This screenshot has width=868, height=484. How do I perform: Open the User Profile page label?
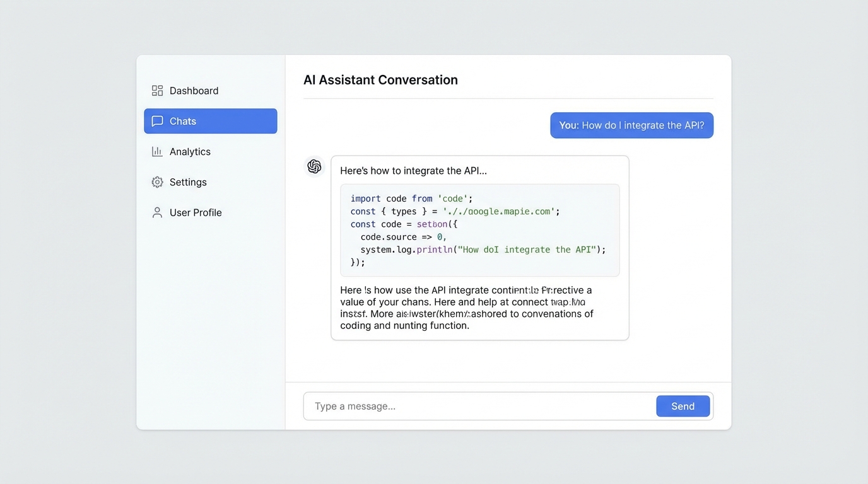[196, 213]
